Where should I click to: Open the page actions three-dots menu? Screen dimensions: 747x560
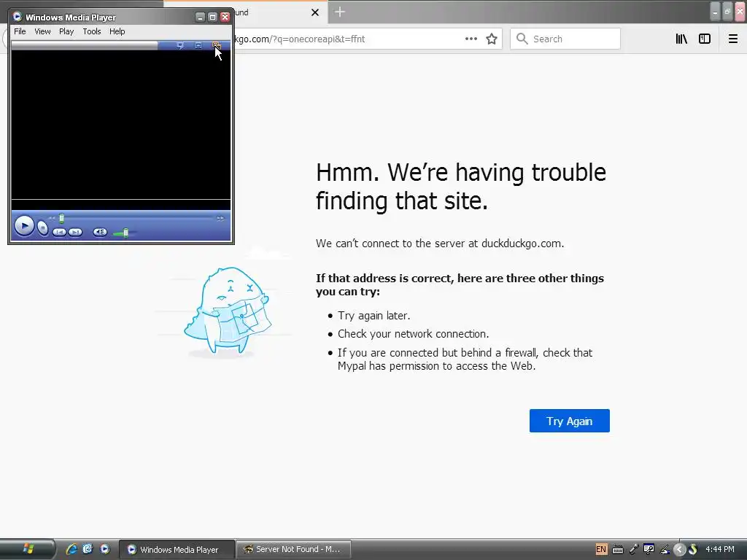(471, 39)
